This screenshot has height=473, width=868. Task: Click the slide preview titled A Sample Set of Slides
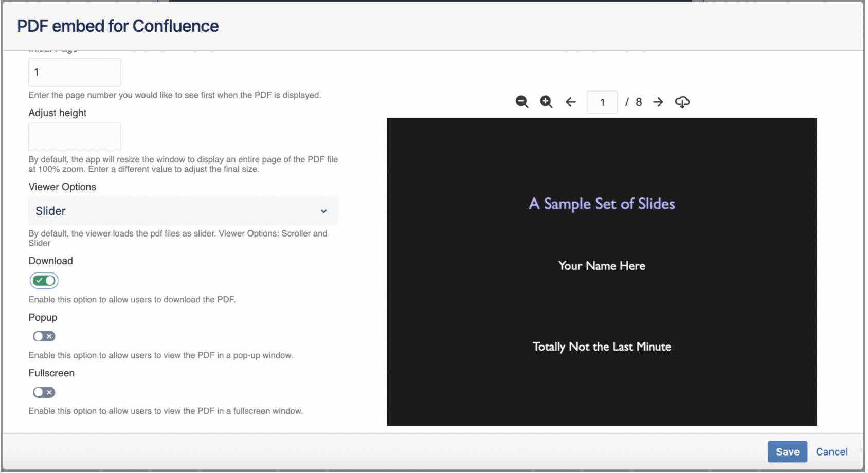602,271
